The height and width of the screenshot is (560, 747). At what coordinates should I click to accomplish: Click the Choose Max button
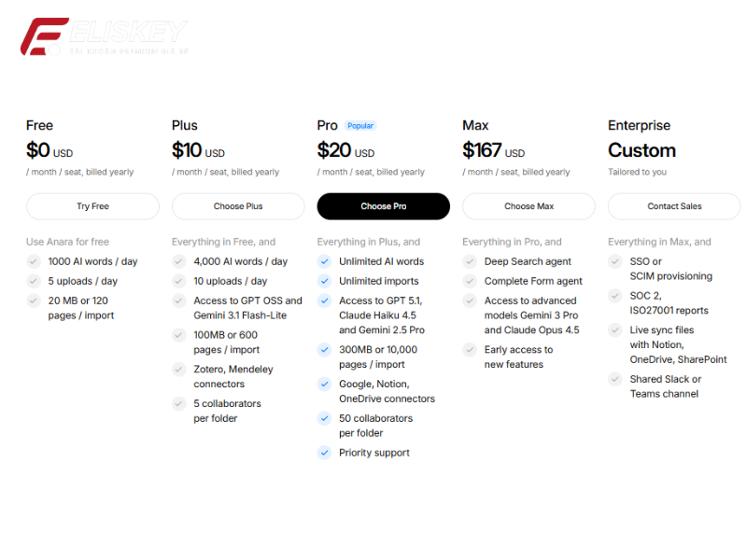coord(529,206)
